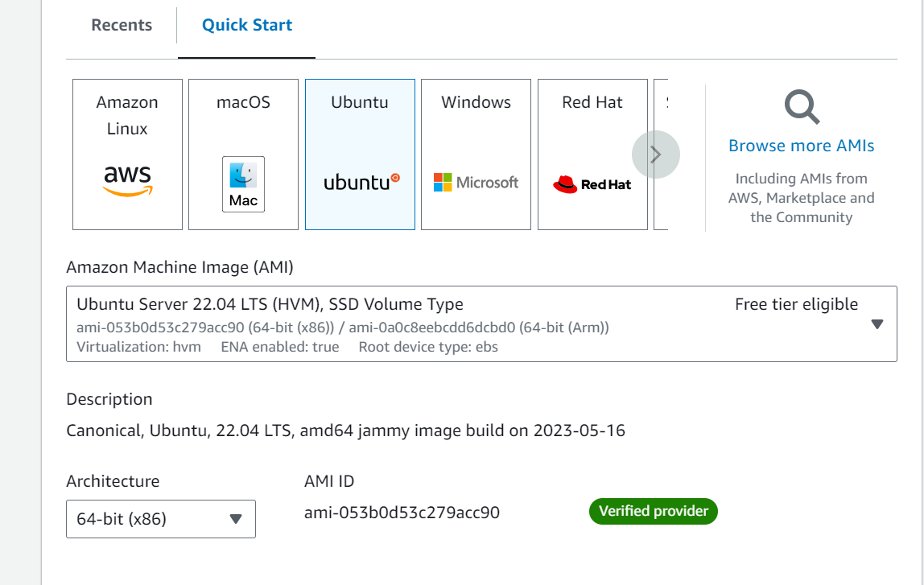Click the Mac Finder logo icon
The width and height of the screenshot is (924, 585).
pyautogui.click(x=243, y=184)
